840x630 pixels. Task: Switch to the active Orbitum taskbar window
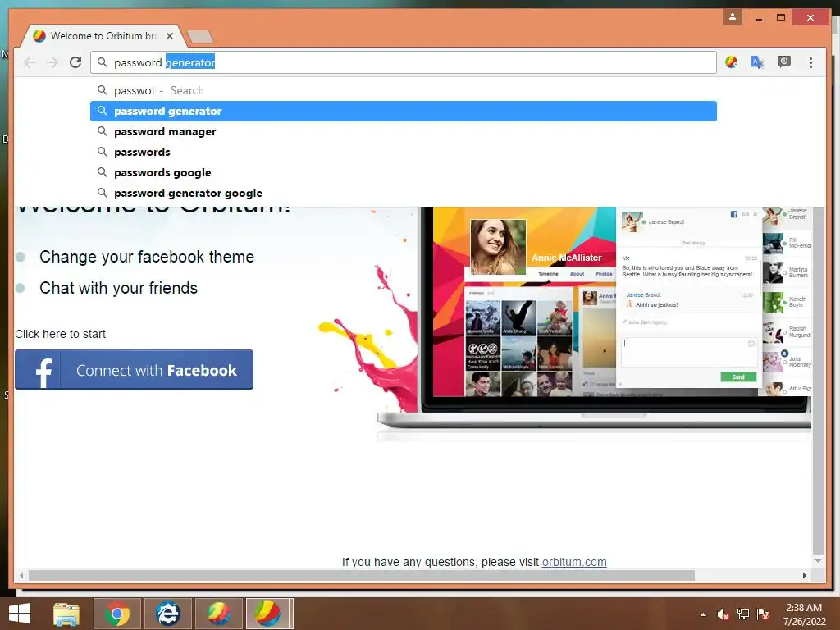point(268,614)
